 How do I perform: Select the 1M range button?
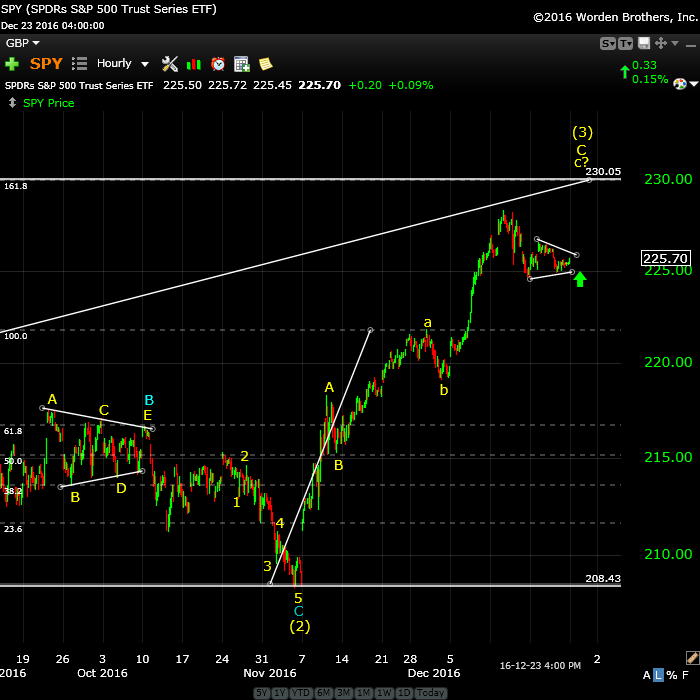click(x=363, y=692)
